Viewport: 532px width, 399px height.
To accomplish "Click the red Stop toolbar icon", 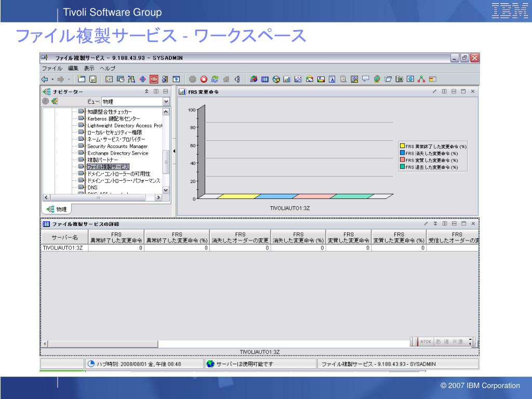I will (204, 79).
